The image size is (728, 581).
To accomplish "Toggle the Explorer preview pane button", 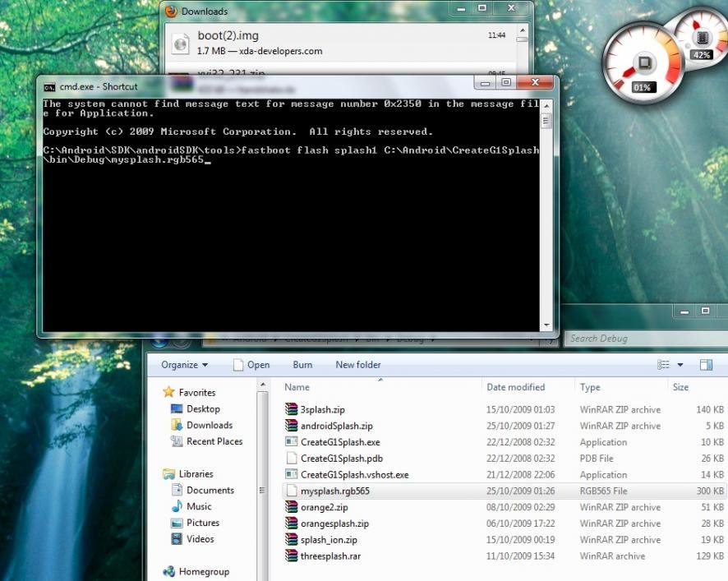I will (706, 365).
